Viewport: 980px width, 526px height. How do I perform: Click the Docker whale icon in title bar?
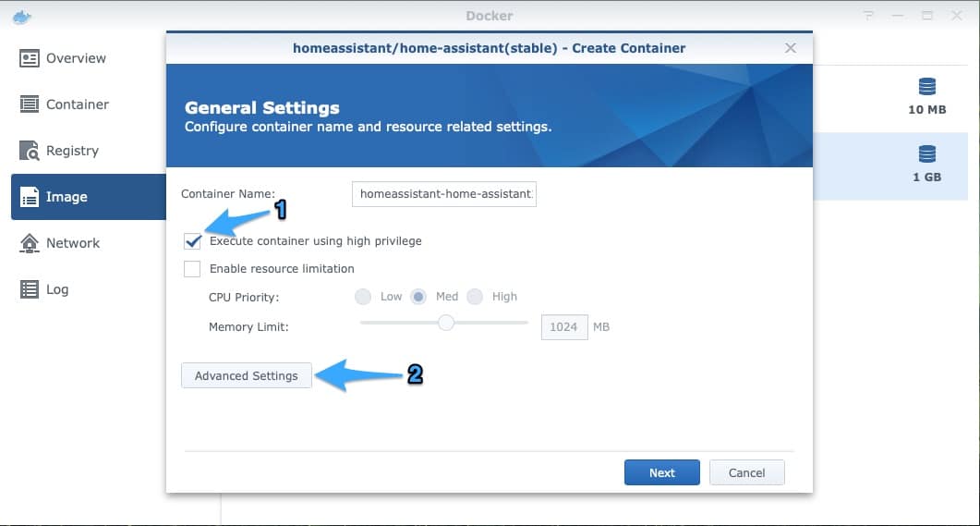tap(22, 16)
